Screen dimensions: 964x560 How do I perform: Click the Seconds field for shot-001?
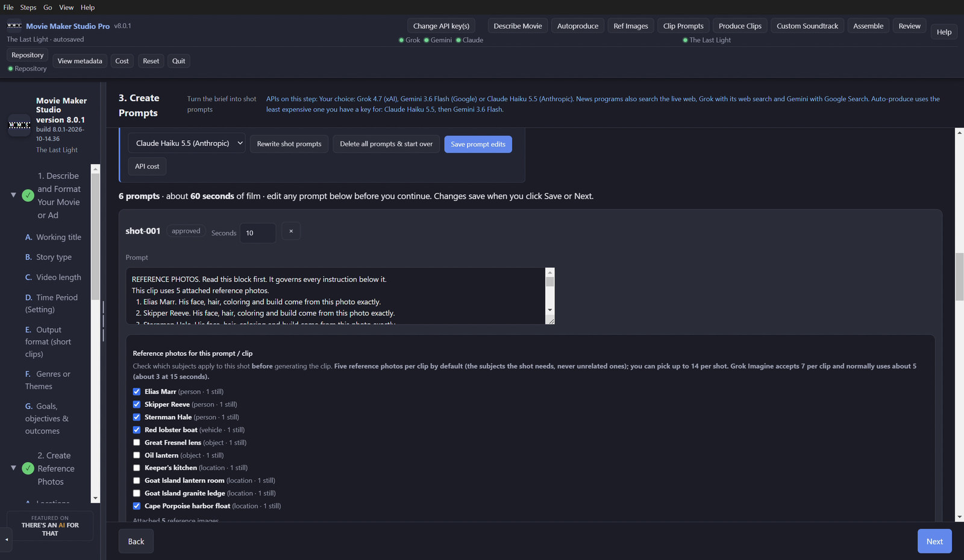pos(258,233)
